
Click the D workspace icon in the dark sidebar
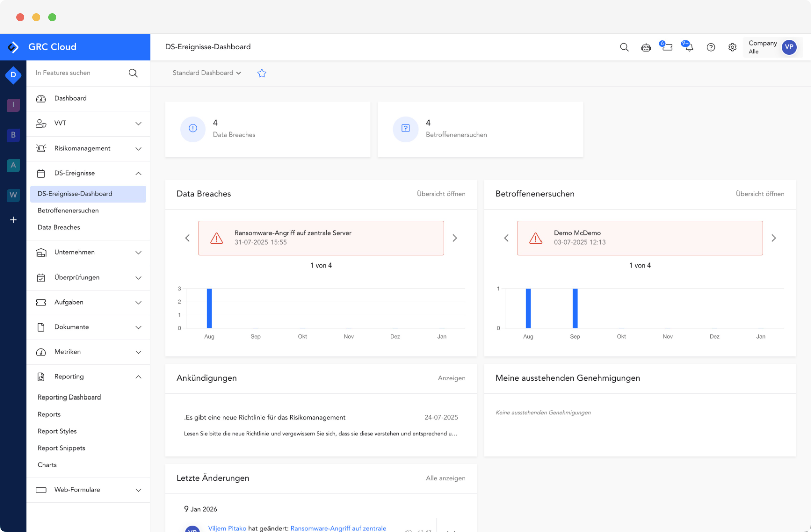tap(13, 75)
